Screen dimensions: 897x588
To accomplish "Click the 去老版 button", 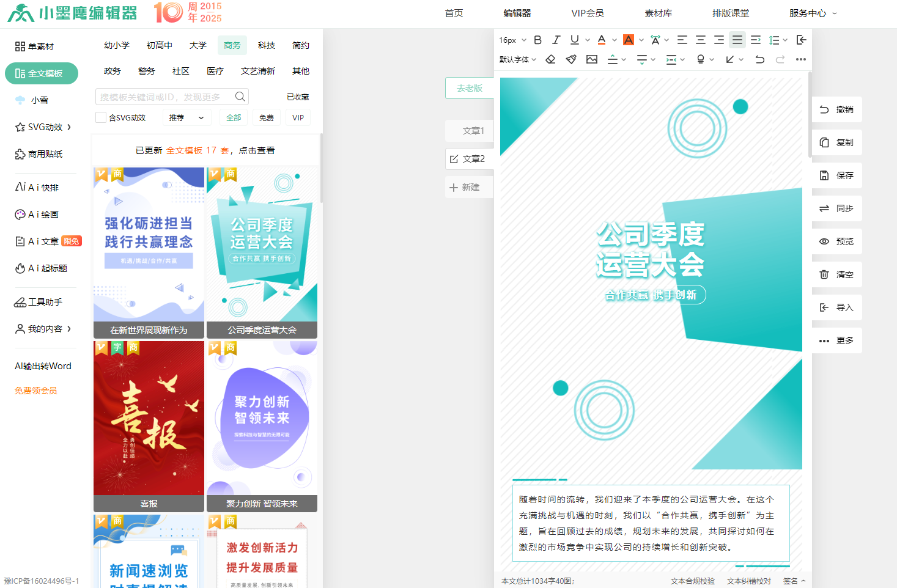I will click(470, 88).
